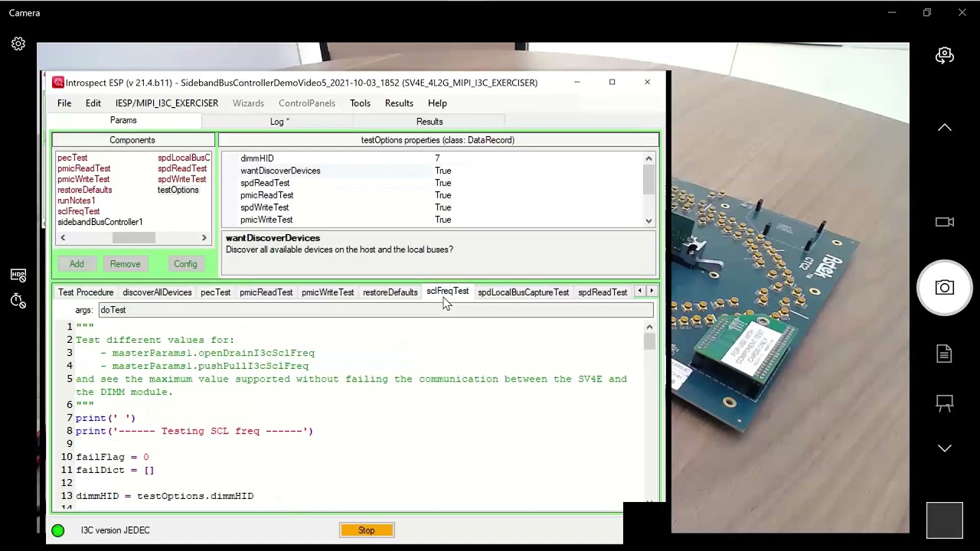Switch to the top Results tab
This screenshot has width=980, height=551.
(x=430, y=122)
